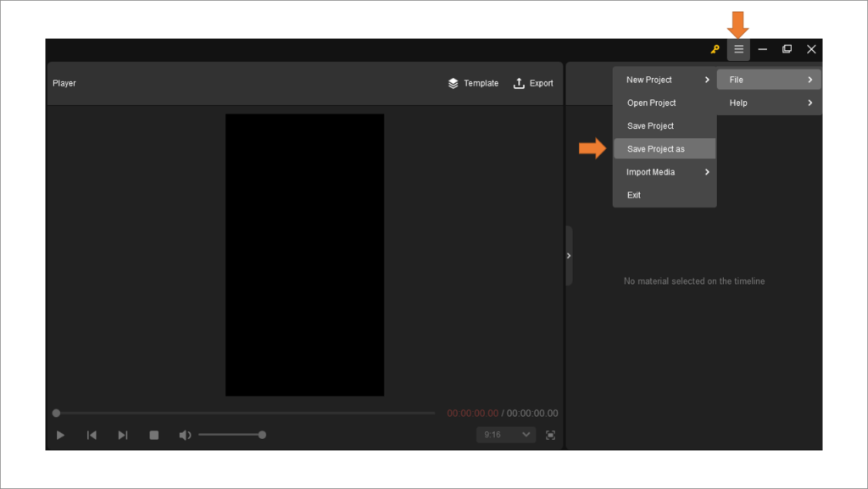Expand the New Project submenu
The width and height of the screenshot is (868, 489).
point(651,79)
